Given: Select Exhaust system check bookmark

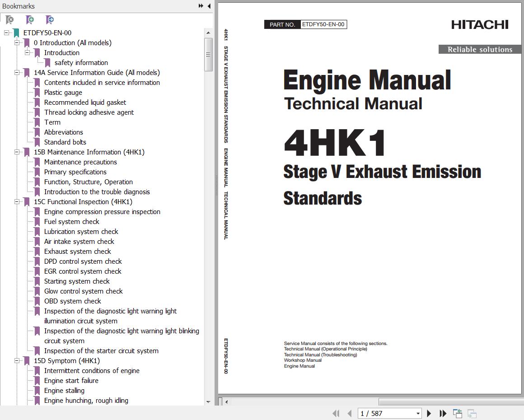Looking at the screenshot, I should [x=78, y=252].
